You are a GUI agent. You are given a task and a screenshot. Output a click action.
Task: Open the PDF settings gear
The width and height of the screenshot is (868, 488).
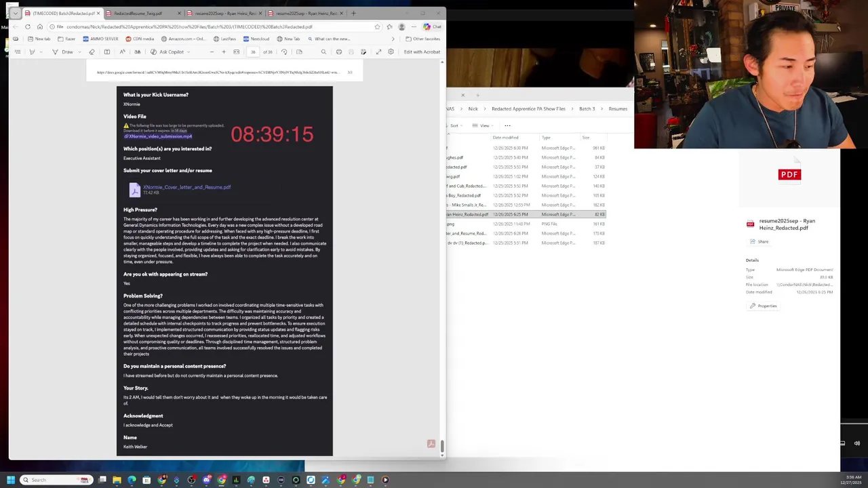pyautogui.click(x=391, y=52)
